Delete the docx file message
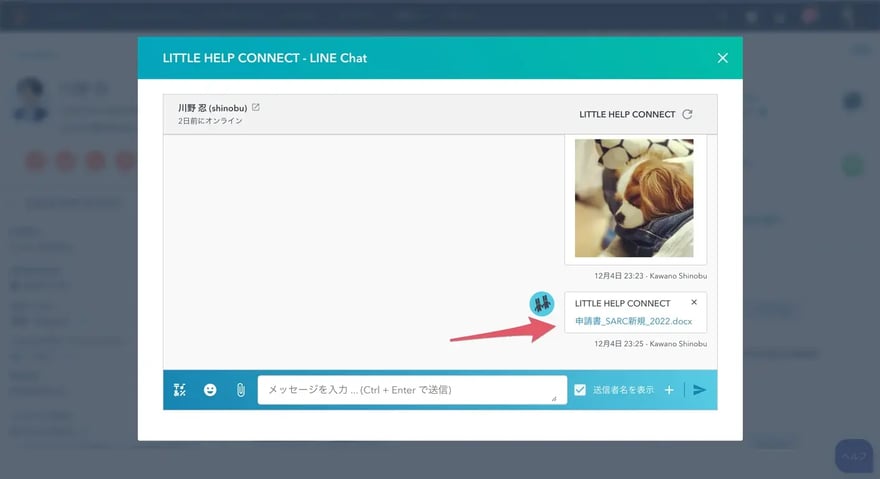The height and width of the screenshot is (479, 880). point(694,302)
